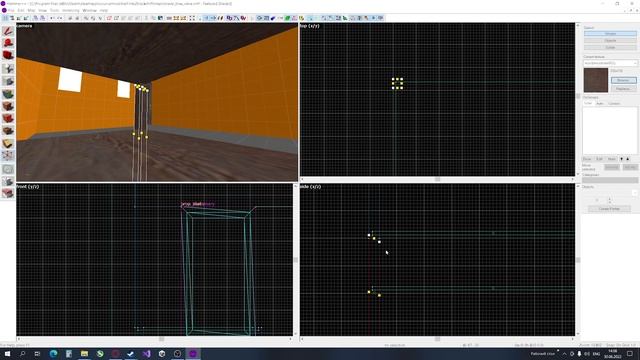Open the Tools menu
This screenshot has width=640, height=360.
(x=54, y=10)
